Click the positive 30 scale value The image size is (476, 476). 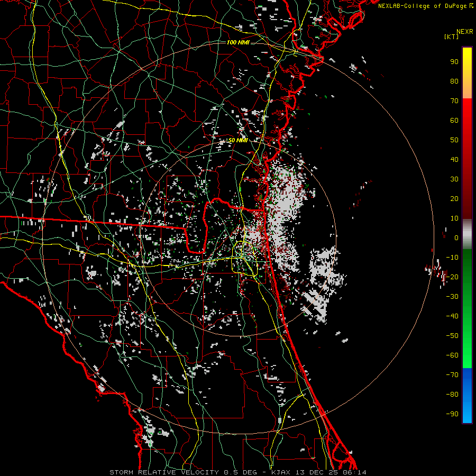click(x=454, y=179)
